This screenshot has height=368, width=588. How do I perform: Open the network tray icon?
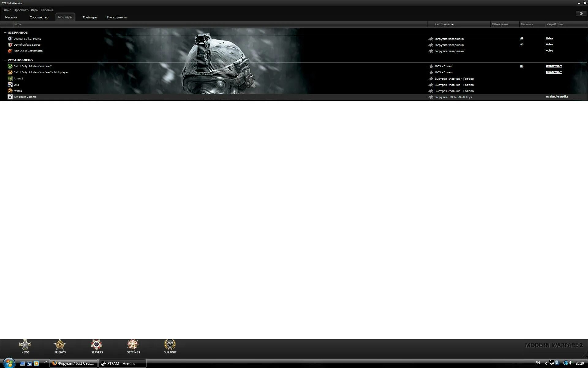[565, 363]
